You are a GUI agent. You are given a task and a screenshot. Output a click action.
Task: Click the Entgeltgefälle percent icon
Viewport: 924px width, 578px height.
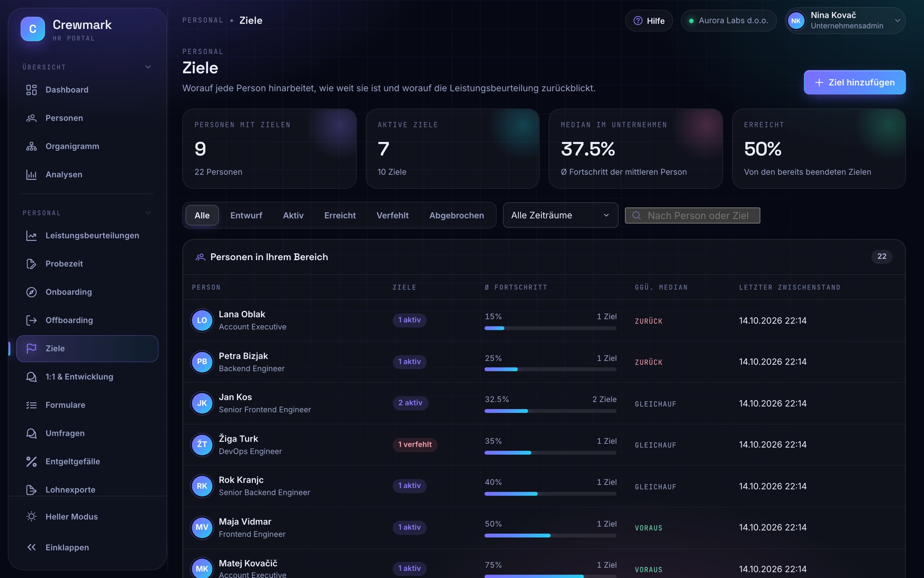[31, 461]
